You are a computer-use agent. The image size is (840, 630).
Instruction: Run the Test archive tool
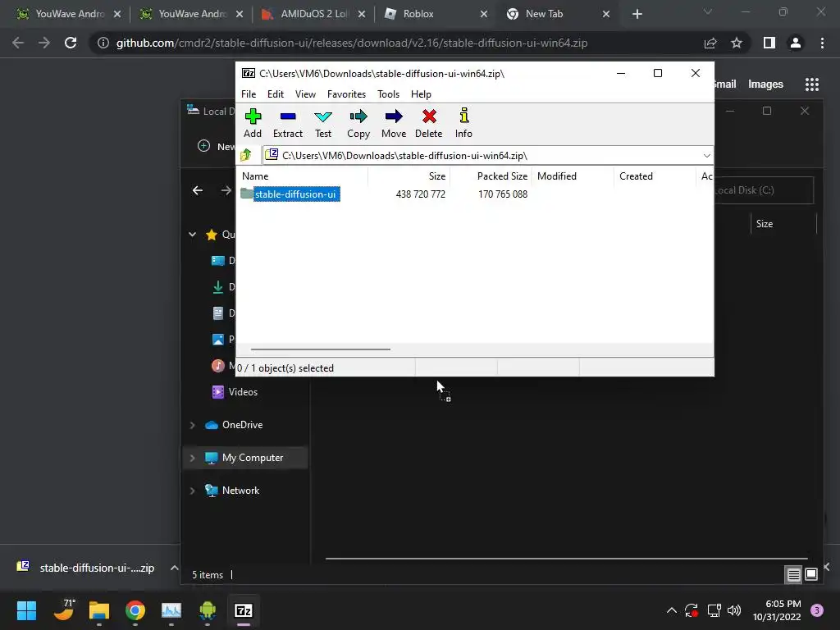click(x=323, y=123)
